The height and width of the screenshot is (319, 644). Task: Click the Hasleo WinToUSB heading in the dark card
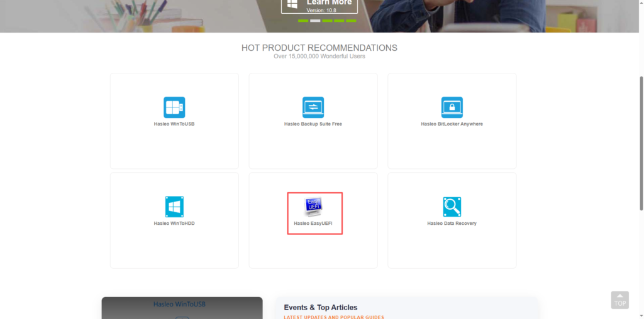click(x=179, y=304)
